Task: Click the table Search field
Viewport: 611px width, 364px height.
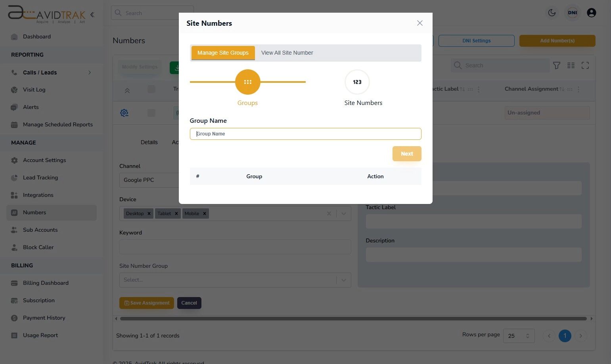Action: (x=500, y=65)
